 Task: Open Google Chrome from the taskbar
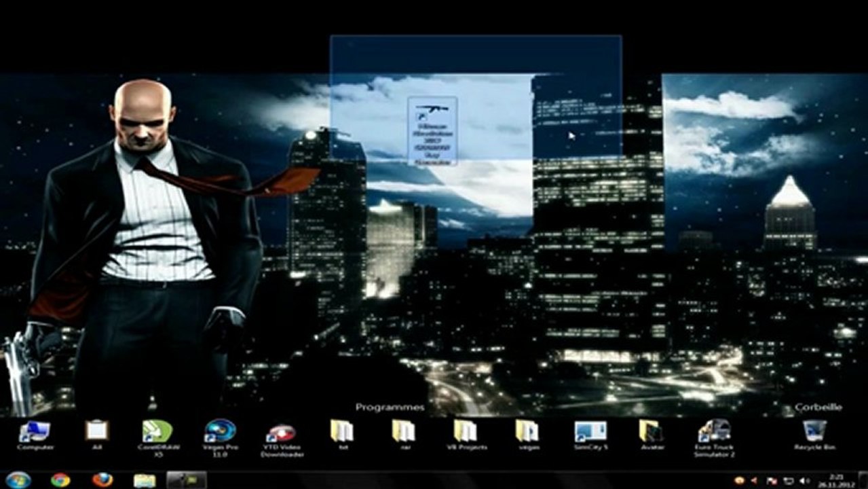(x=60, y=479)
